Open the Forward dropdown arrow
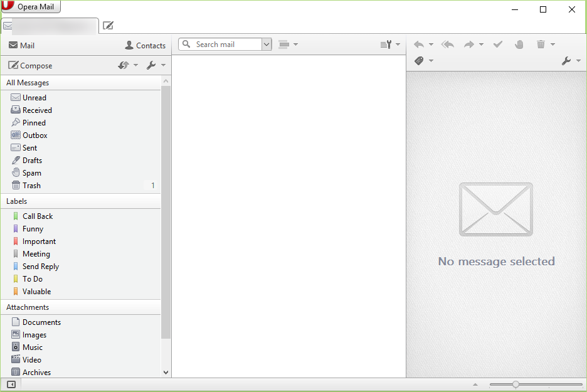The width and height of the screenshot is (587, 392). (x=482, y=45)
